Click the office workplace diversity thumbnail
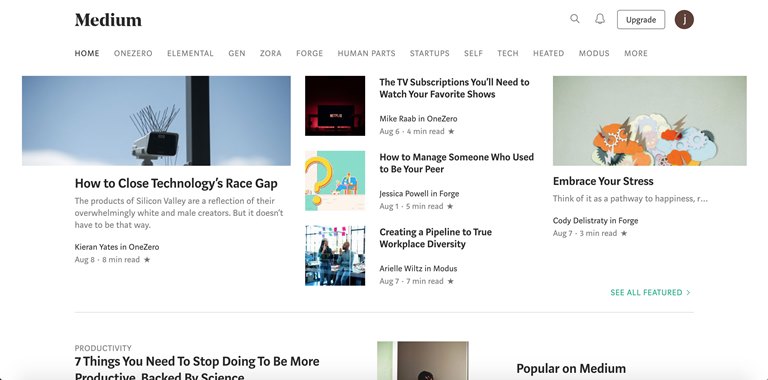768x380 pixels. point(335,256)
